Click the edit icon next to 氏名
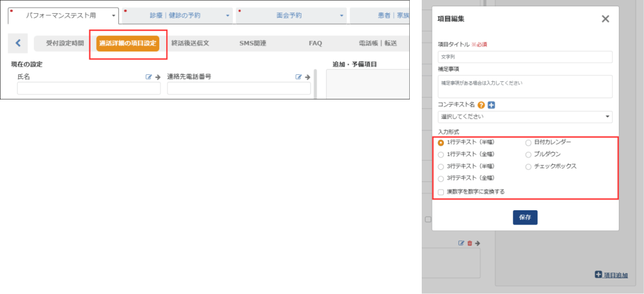Image resolution: width=644 pixels, height=294 pixels. pyautogui.click(x=149, y=77)
